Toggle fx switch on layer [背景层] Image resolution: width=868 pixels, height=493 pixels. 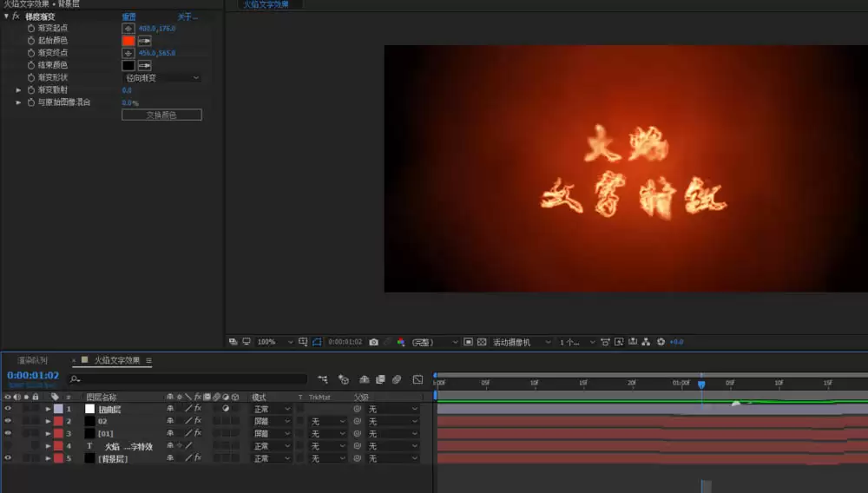point(198,458)
